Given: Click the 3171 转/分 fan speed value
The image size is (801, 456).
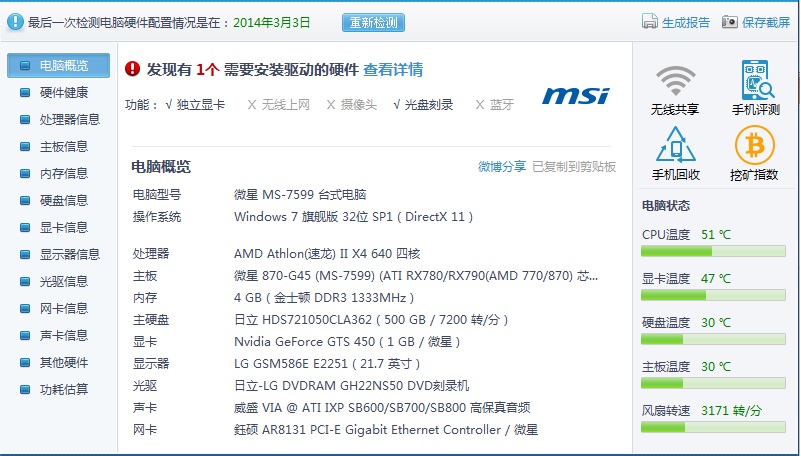Looking at the screenshot, I should [731, 410].
